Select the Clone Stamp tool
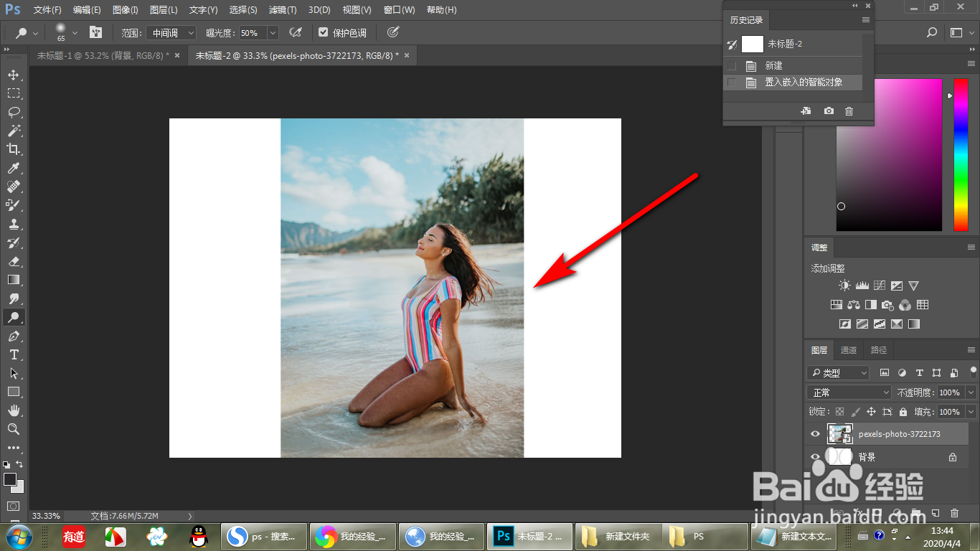Image resolution: width=980 pixels, height=551 pixels. pos(14,224)
